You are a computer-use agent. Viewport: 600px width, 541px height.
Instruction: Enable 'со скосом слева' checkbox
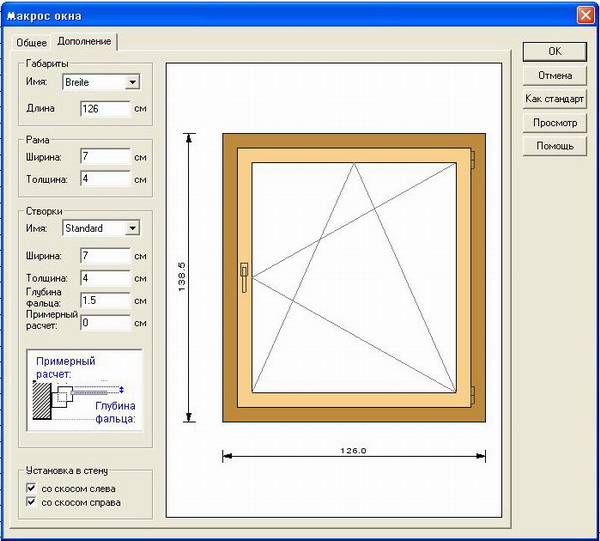coord(32,488)
